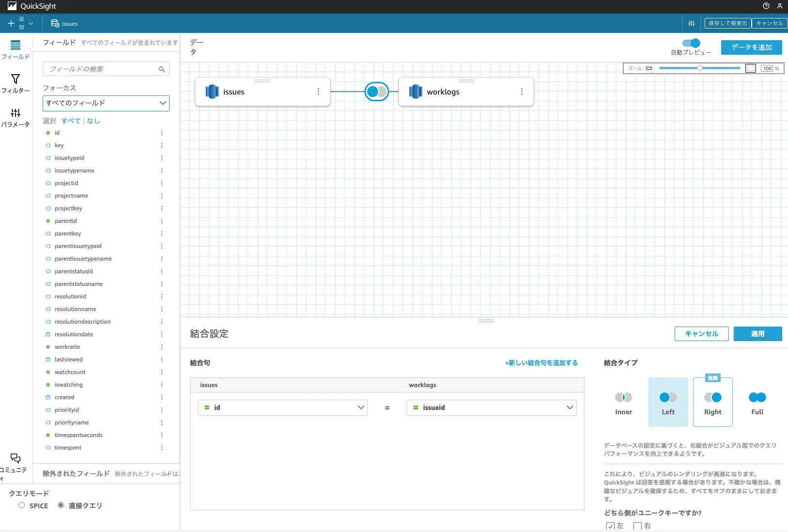
Task: Open the user account icon
Action: pyautogui.click(x=780, y=6)
